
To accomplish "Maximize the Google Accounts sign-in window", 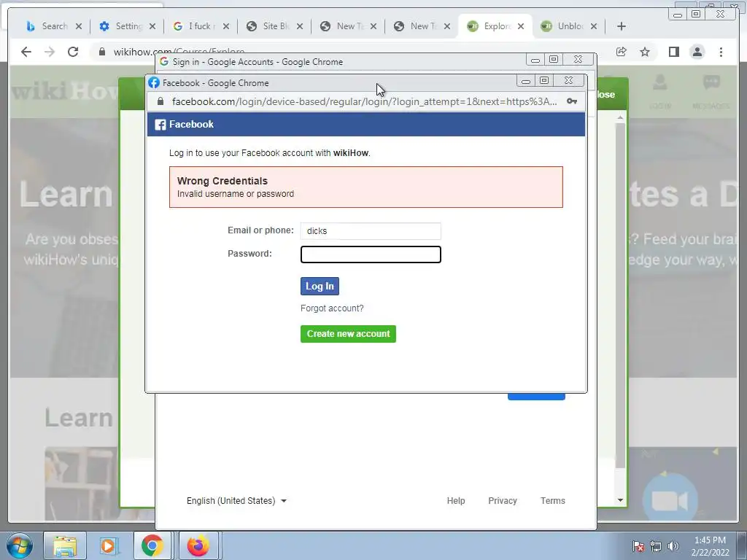I will [x=554, y=60].
